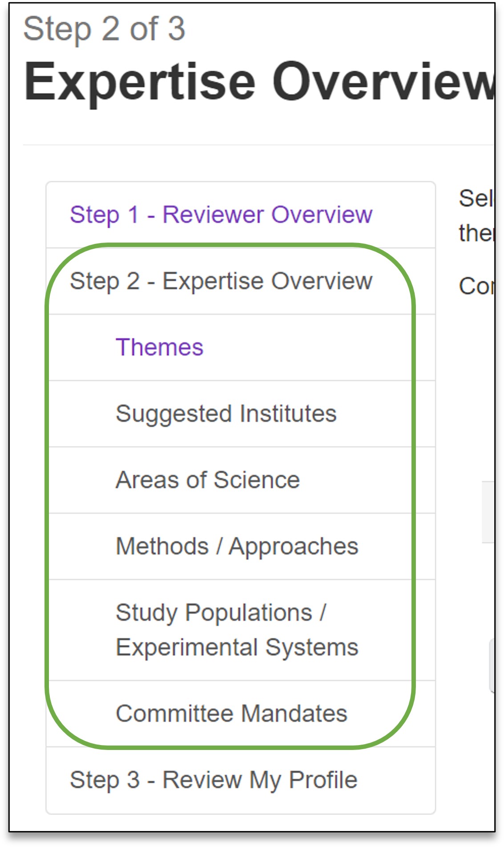Click the large 'Expertise Overview' page title
Screen dimensions: 504x847
(x=258, y=82)
